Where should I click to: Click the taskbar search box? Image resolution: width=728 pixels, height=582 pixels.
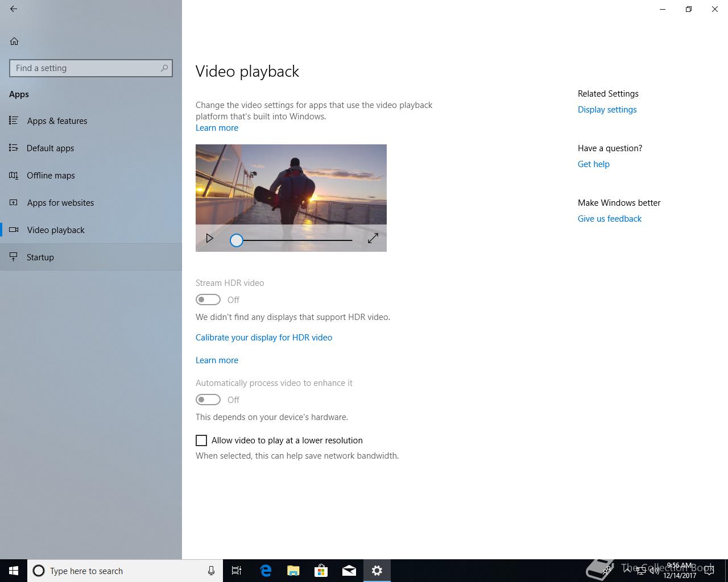pos(125,571)
